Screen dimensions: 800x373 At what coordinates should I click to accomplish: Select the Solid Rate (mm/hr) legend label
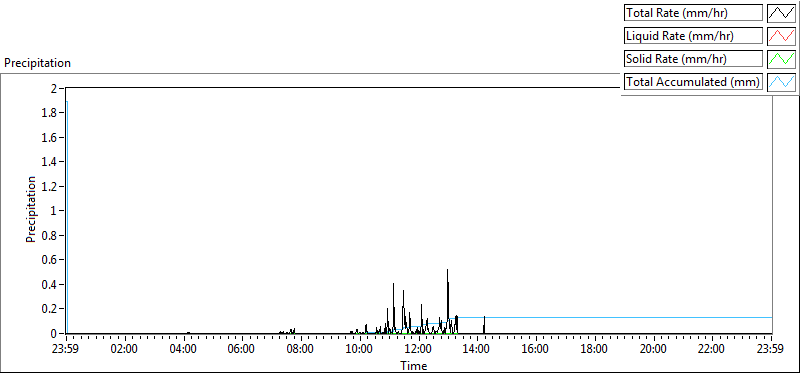click(x=693, y=59)
